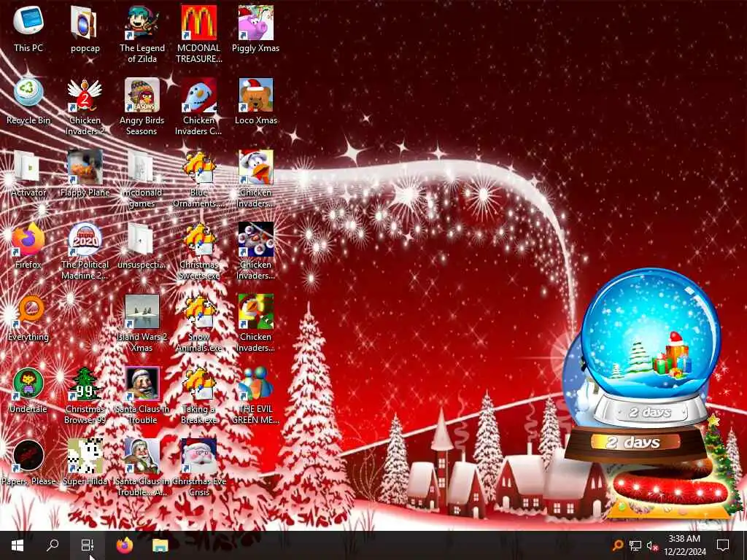Select the Taking a Break.exe icon
The height and width of the screenshot is (560, 747).
tap(198, 395)
